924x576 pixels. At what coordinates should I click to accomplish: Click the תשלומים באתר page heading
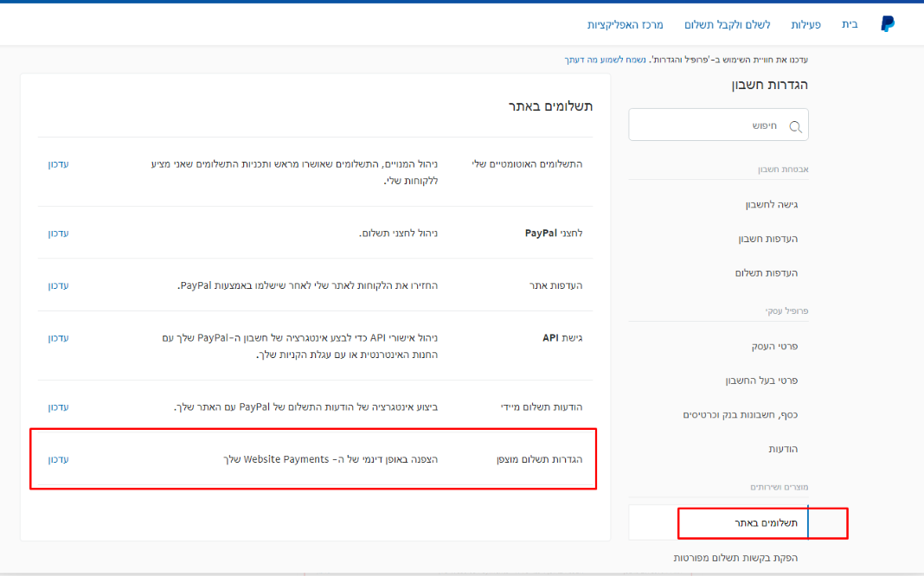click(550, 106)
